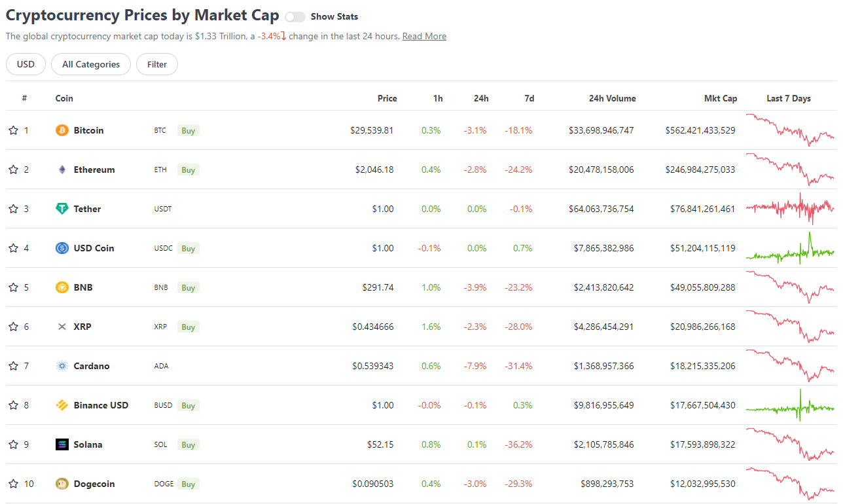Sort by the Mkt Cap column header
Viewport: 843px width, 504px height.
pos(720,98)
